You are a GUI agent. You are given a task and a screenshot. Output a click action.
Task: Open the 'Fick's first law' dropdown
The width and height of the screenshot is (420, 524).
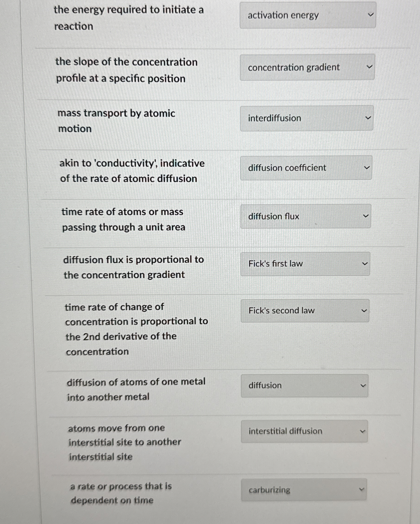pos(304,263)
